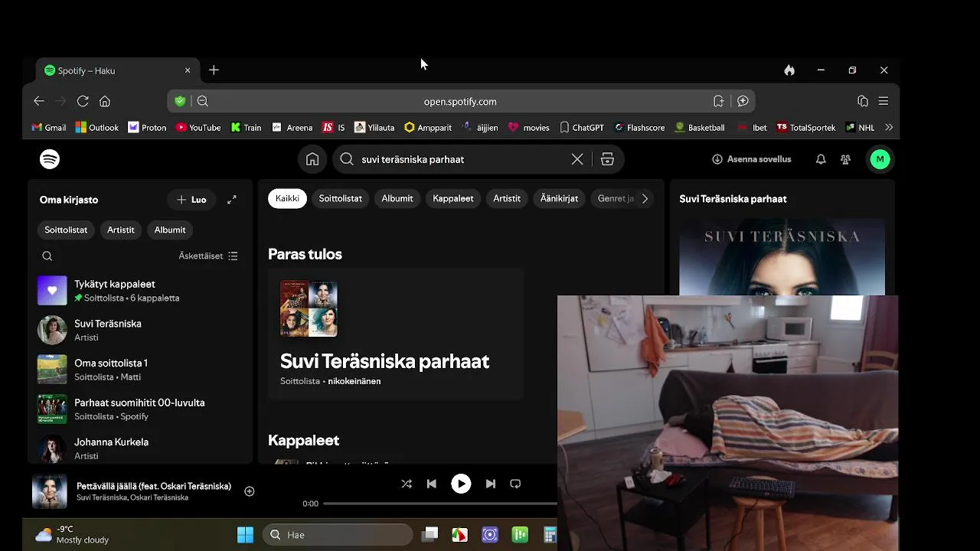The width and height of the screenshot is (980, 551).
Task: Select the Kappaleet search tab
Action: [453, 198]
